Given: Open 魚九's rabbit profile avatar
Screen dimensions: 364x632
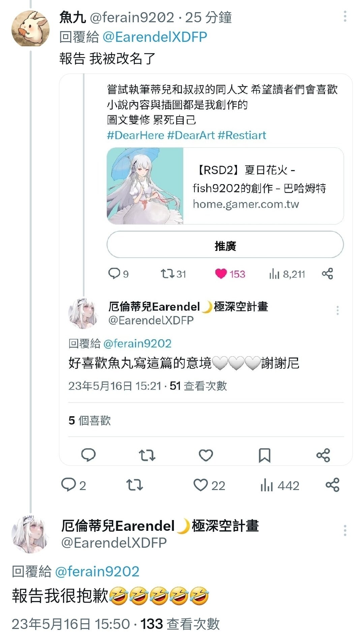Looking at the screenshot, I should coord(30,28).
